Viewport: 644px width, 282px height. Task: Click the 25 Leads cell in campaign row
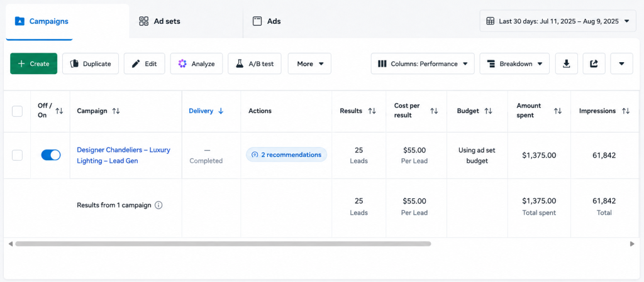click(x=358, y=155)
